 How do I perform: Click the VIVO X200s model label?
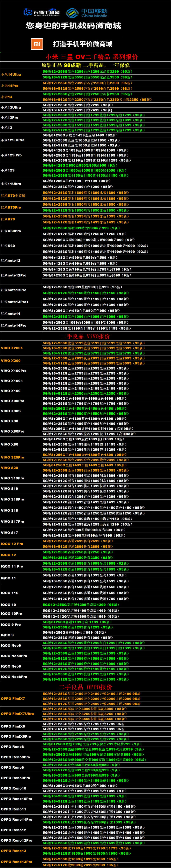[x=12, y=348]
